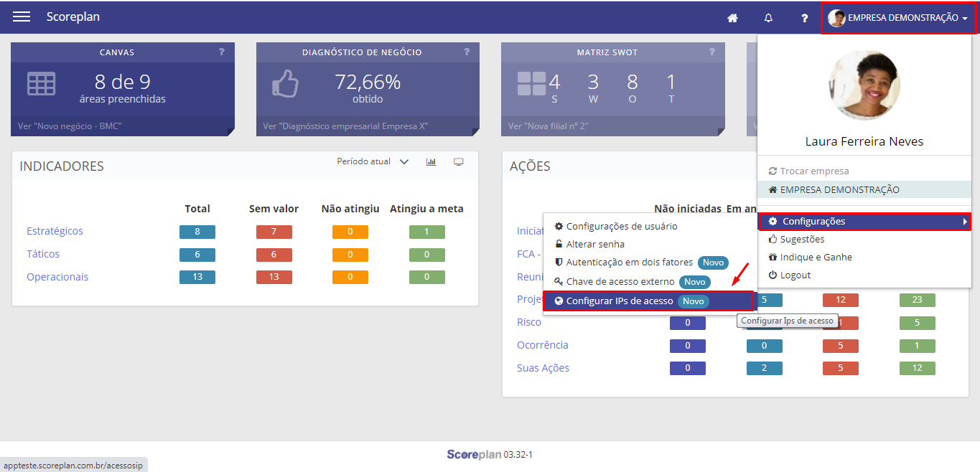Show indicators bar chart view
This screenshot has width=980, height=472.
point(431,162)
